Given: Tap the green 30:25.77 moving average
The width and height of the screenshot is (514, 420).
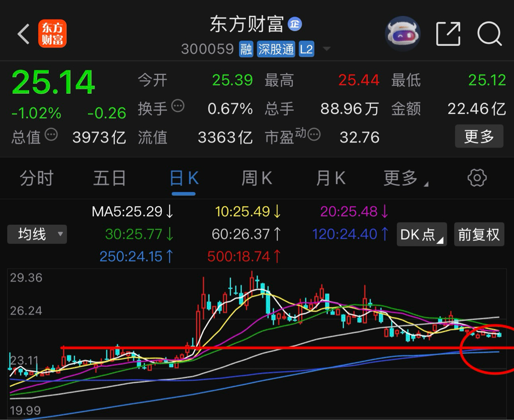Looking at the screenshot, I should [x=140, y=234].
